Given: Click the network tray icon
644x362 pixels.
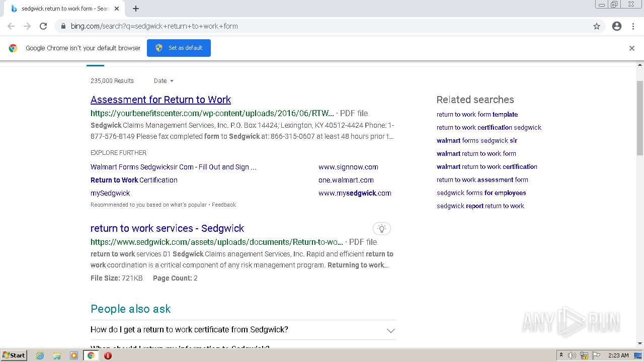Looking at the screenshot, I should 584,355.
